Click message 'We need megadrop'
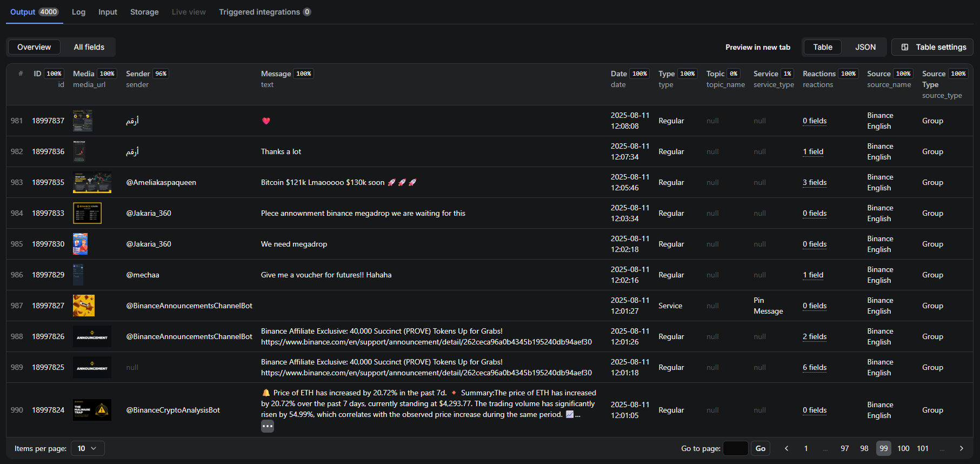This screenshot has height=464, width=980. pyautogui.click(x=294, y=244)
